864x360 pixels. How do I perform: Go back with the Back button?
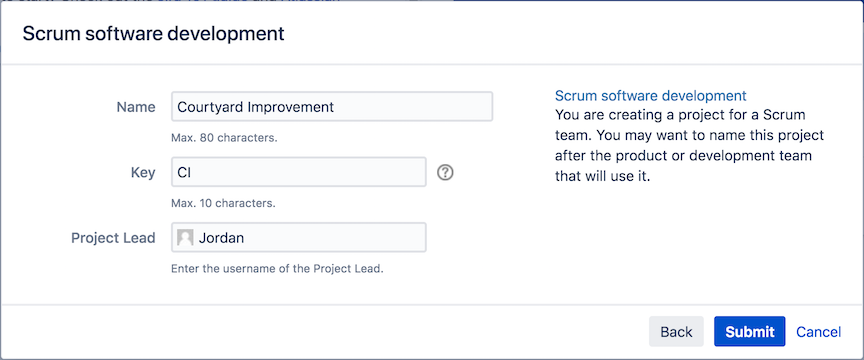[676, 331]
